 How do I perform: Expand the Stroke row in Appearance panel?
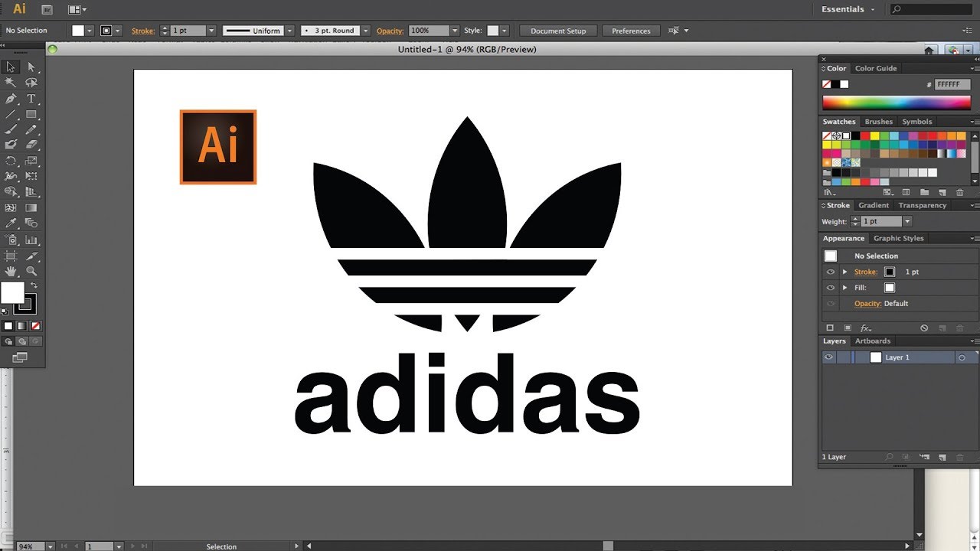(845, 272)
